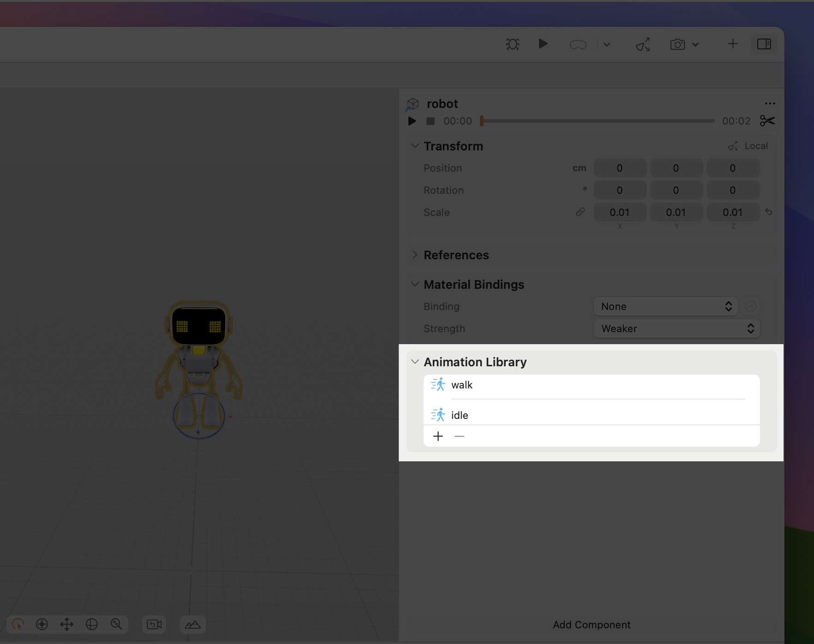The height and width of the screenshot is (644, 814).
Task: Select the walk animation in Animation Library
Action: (x=462, y=384)
